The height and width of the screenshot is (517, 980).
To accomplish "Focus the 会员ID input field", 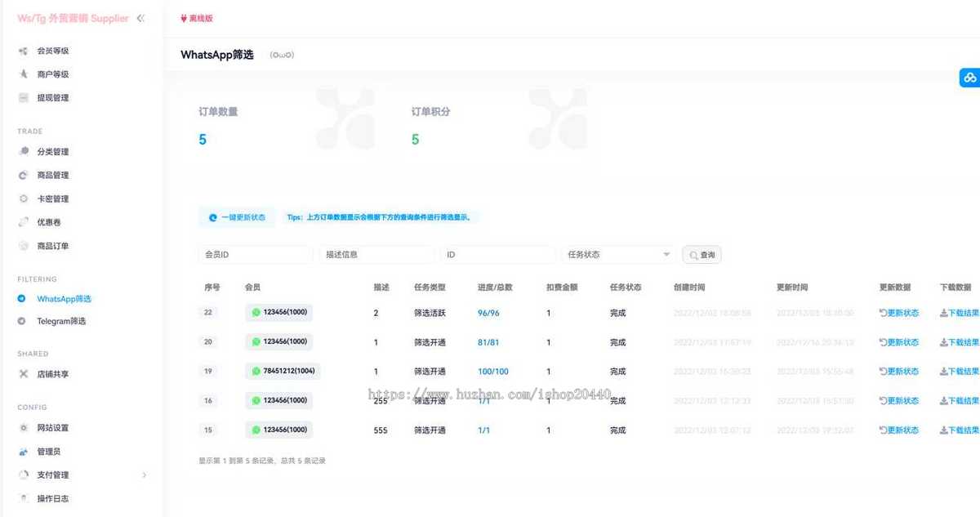I will tap(256, 255).
